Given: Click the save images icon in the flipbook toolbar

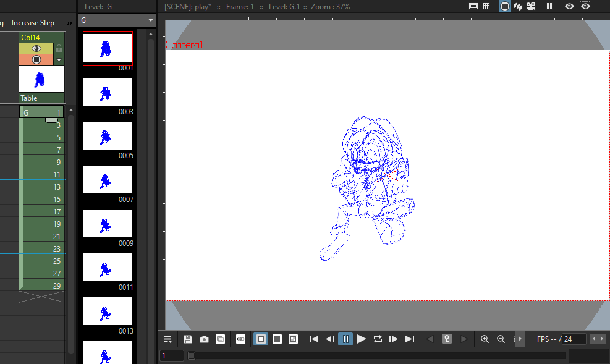Looking at the screenshot, I should coord(188,339).
